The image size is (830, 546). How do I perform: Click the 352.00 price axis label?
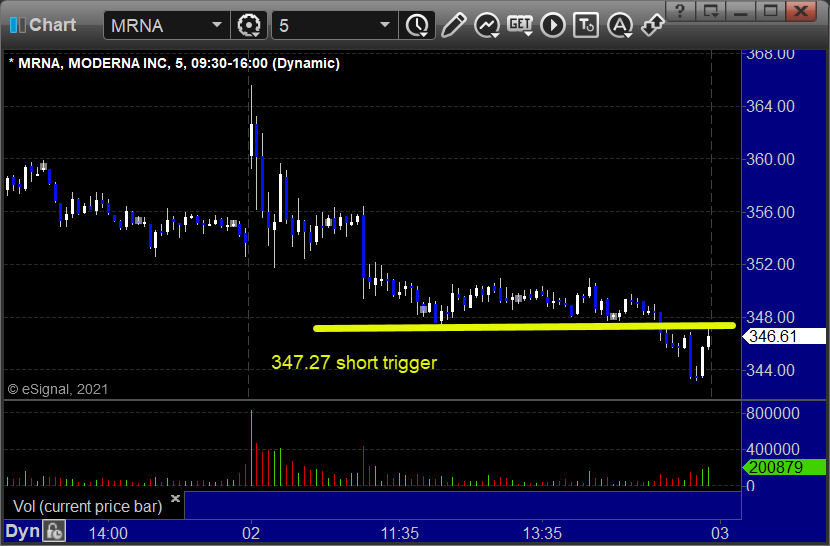[770, 264]
